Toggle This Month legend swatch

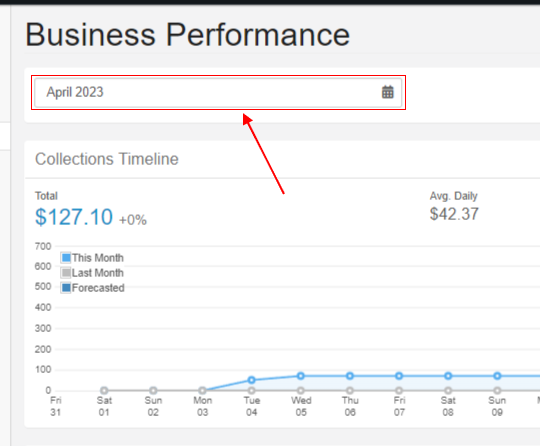(66, 258)
